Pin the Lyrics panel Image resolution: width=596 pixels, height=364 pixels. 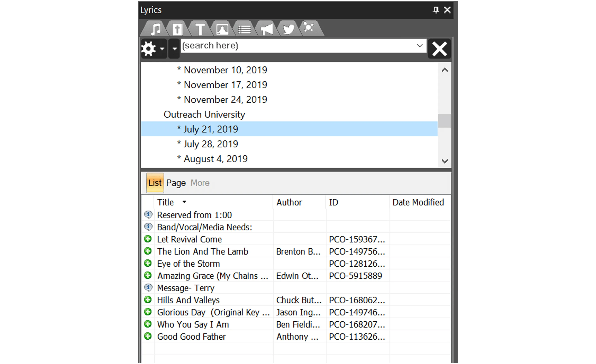tap(435, 10)
